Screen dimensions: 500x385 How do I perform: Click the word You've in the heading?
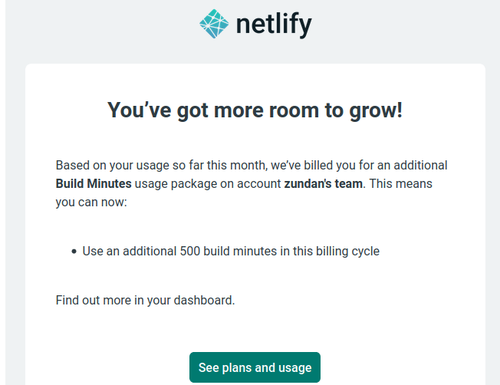pyautogui.click(x=139, y=110)
